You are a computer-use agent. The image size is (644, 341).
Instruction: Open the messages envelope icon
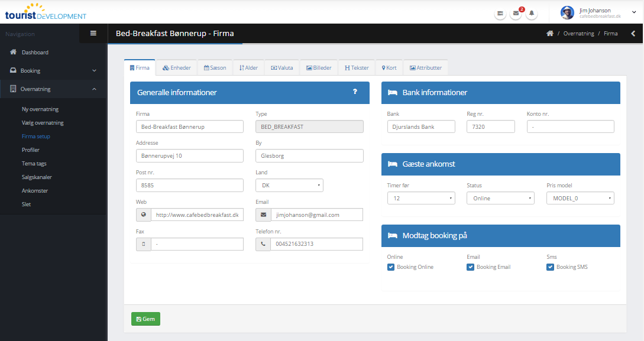tap(516, 13)
